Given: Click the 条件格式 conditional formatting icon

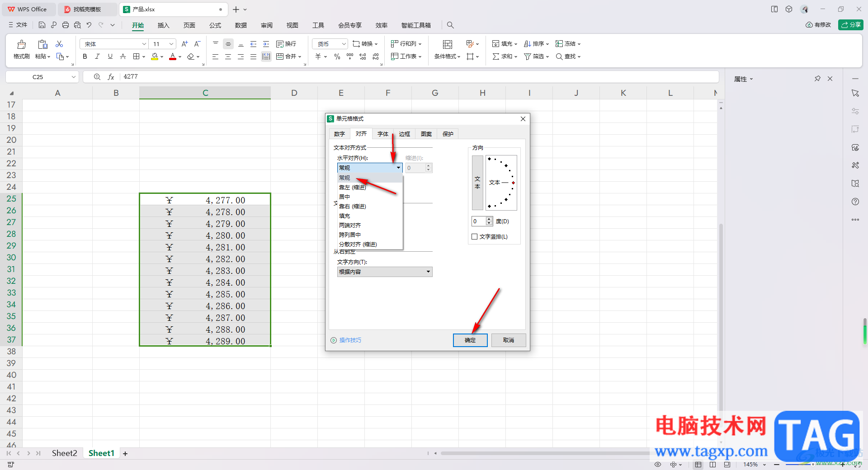Looking at the screenshot, I should tap(448, 44).
